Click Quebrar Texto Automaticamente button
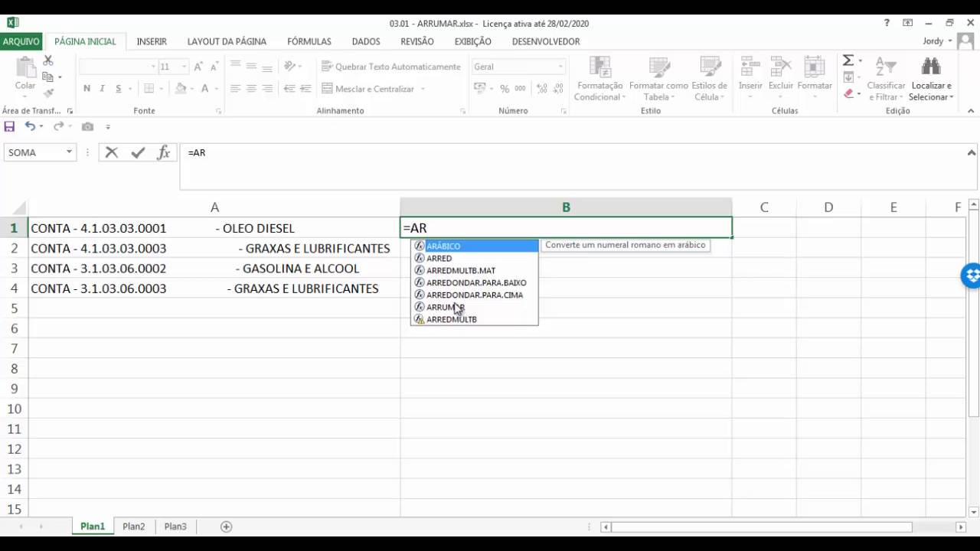This screenshot has height=551, width=980. [391, 67]
